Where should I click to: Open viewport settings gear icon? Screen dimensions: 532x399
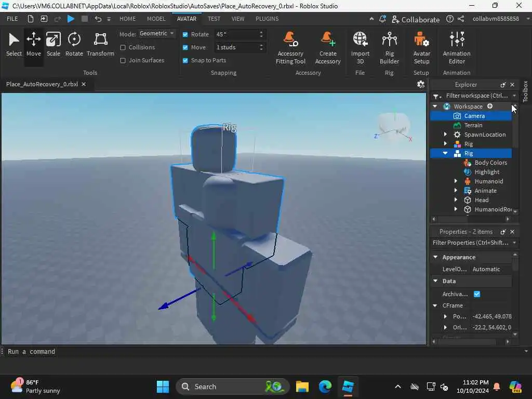click(421, 84)
